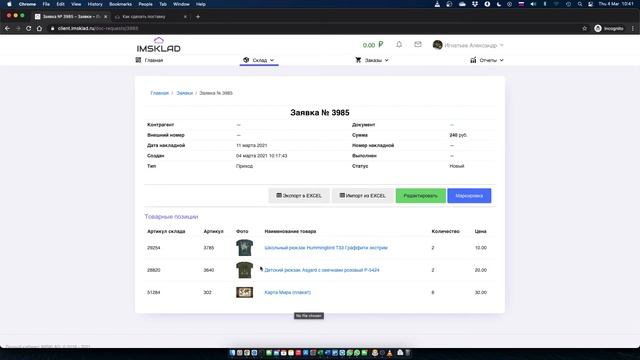Open the Chrome three-dot menu
The height and width of the screenshot is (360, 640).
633,28
